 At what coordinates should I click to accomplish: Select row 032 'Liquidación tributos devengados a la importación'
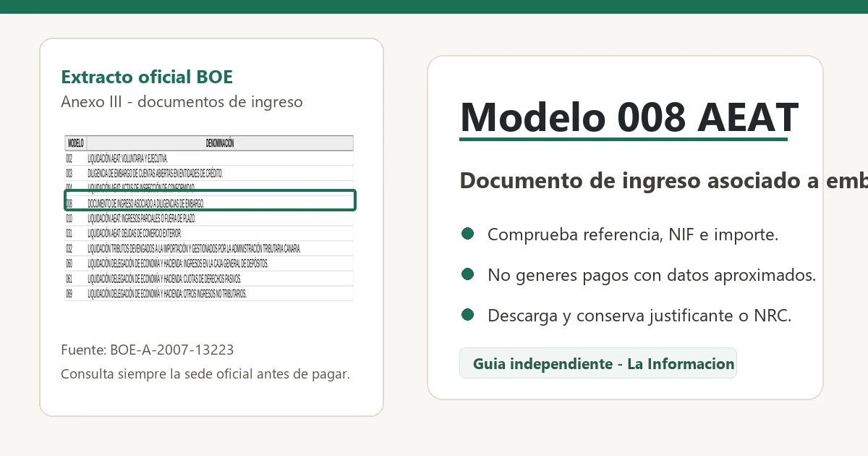209,248
